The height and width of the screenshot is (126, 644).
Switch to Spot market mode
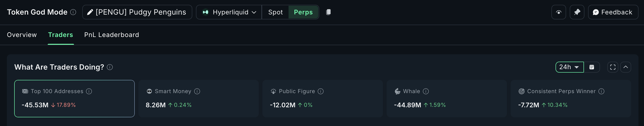(275, 12)
